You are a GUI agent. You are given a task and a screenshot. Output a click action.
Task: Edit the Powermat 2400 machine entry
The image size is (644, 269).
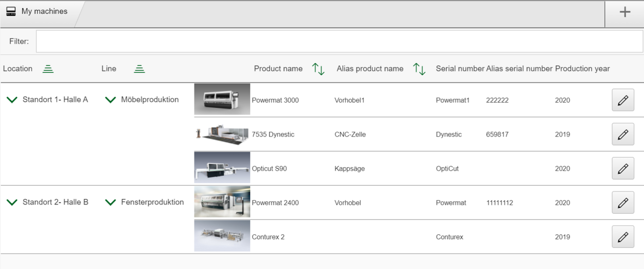(622, 203)
